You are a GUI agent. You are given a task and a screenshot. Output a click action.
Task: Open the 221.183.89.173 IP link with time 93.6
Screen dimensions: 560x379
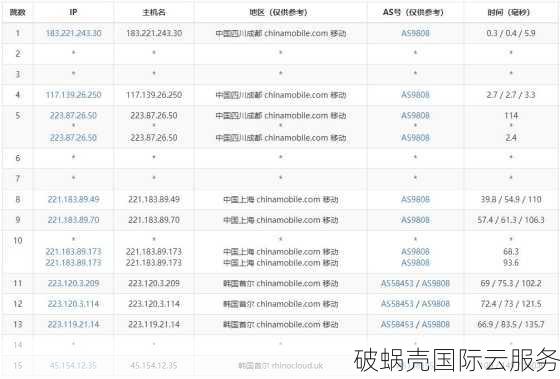74,263
